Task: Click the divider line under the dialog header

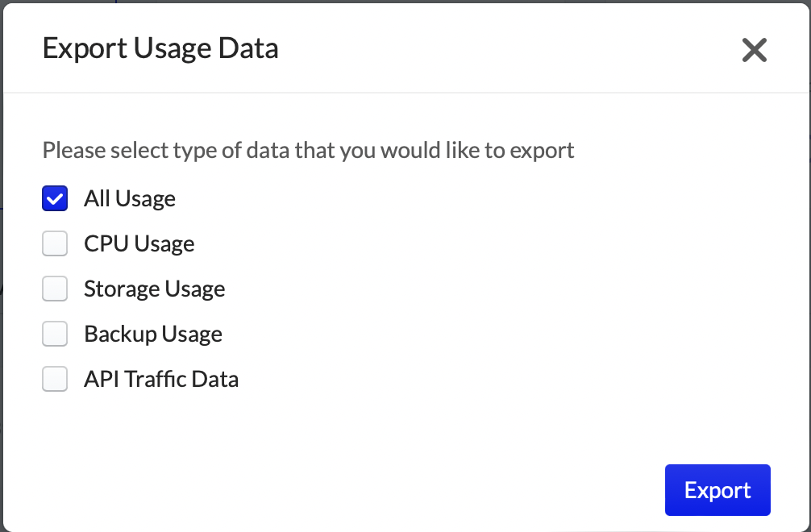Action: [403, 93]
